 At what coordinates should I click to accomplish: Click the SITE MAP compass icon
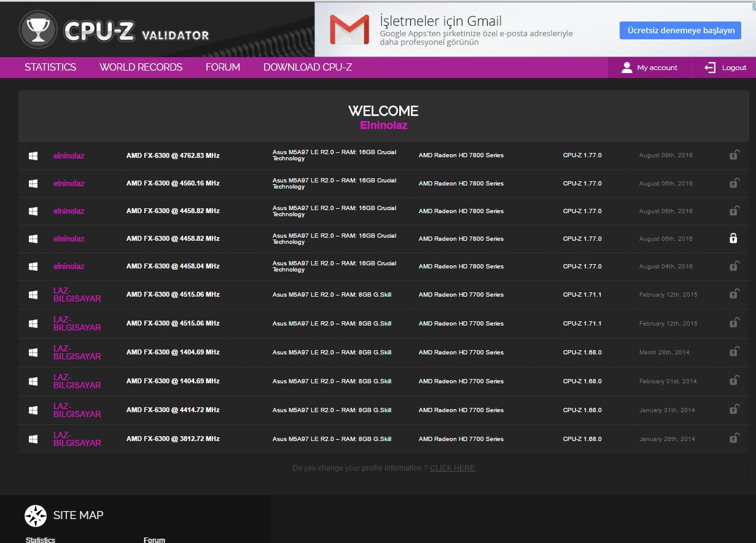tap(36, 516)
